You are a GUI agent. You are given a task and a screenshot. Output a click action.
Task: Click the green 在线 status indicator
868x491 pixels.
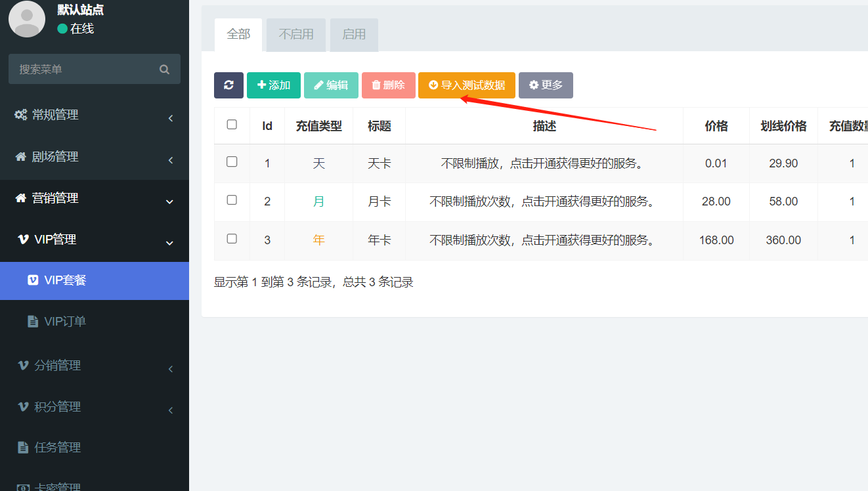point(64,29)
